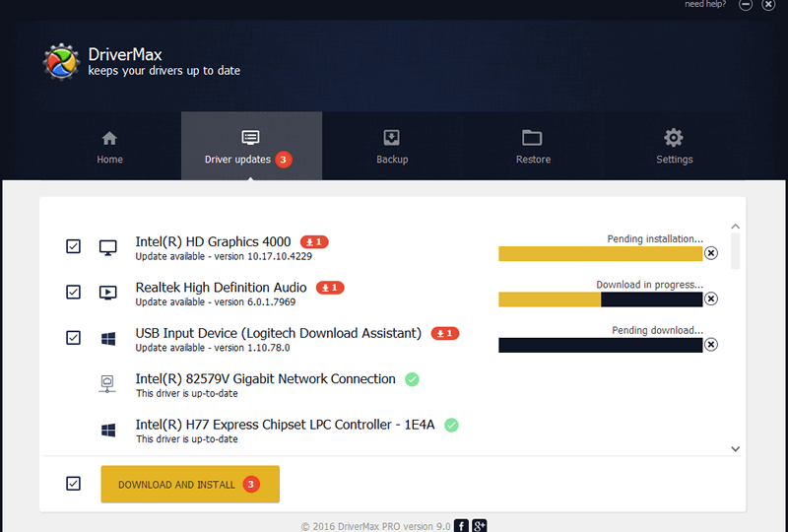Click the scroll down arrow of driver list
The image size is (788, 532).
[x=735, y=448]
